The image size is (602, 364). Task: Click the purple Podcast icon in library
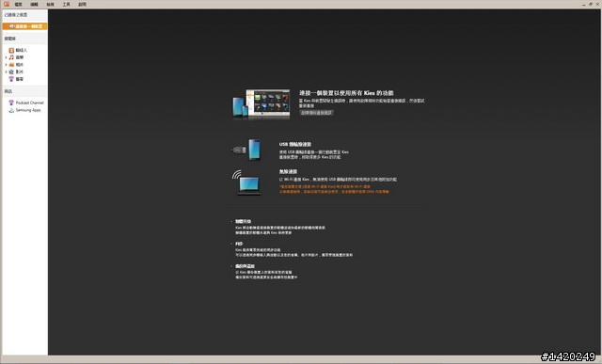(x=11, y=79)
